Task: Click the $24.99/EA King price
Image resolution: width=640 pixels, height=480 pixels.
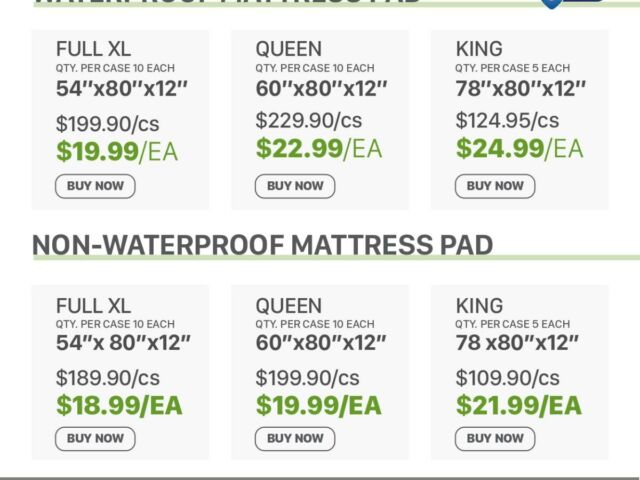Action: (x=519, y=149)
